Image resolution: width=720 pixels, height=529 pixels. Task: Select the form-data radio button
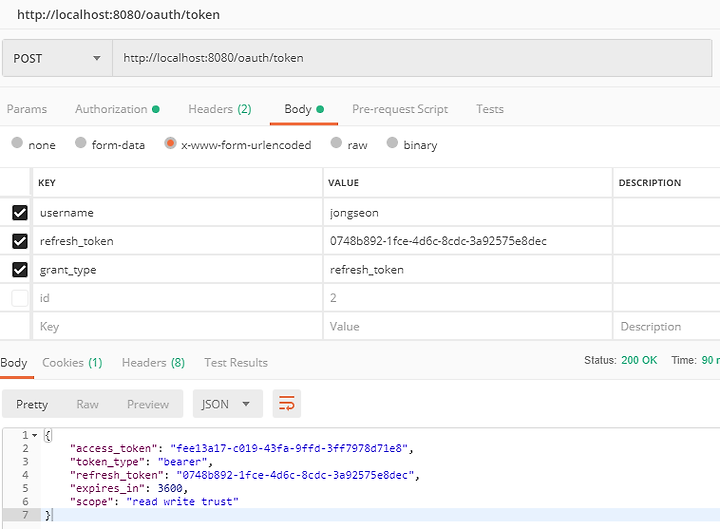[80, 143]
